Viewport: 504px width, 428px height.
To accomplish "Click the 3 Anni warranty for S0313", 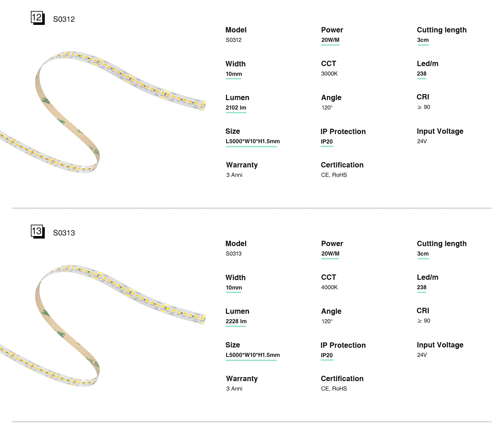I will coord(234,389).
